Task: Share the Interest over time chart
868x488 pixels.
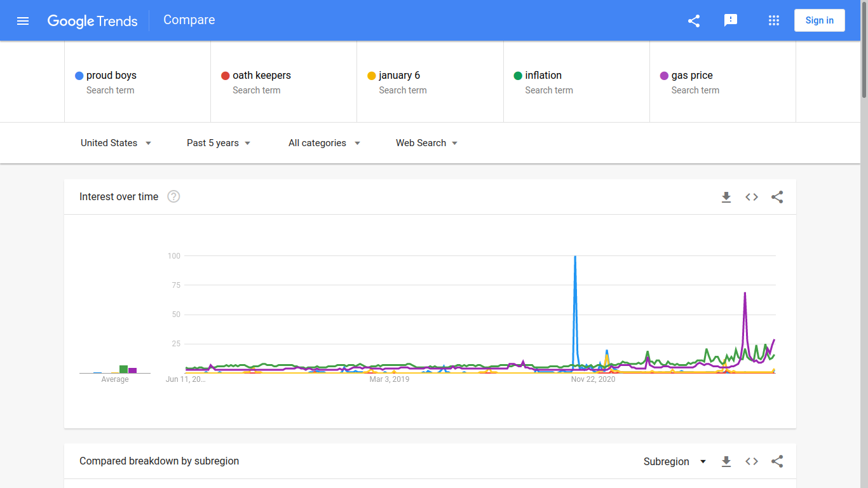Action: 777,197
